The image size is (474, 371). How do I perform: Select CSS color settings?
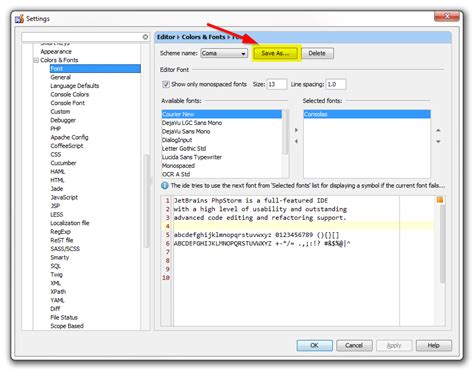[x=56, y=155]
